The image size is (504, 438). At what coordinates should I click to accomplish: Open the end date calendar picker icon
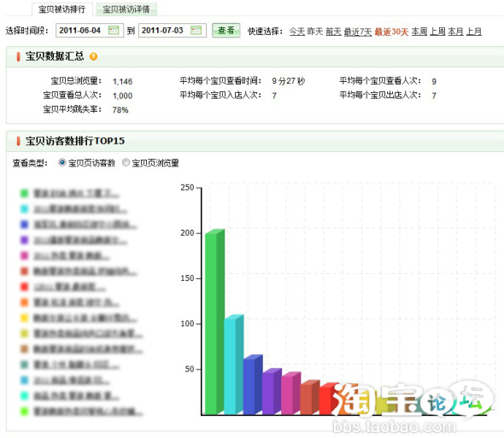(196, 30)
